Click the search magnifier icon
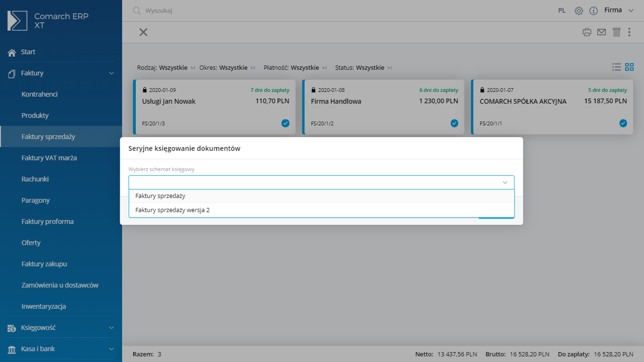644x362 pixels. pos(137,10)
